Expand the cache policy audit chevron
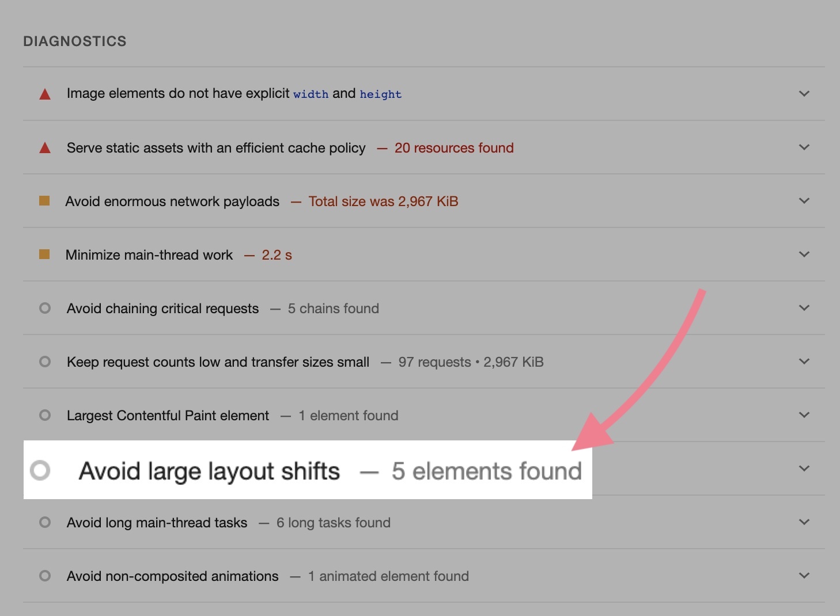Screen dimensions: 840x616 click(x=804, y=147)
